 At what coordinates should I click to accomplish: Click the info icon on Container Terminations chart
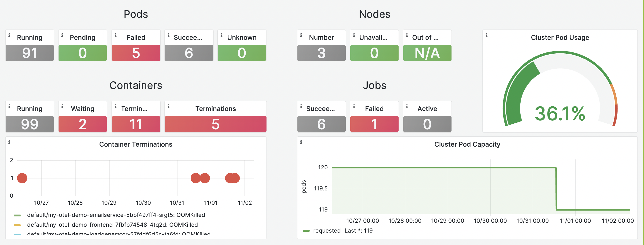coord(9,142)
